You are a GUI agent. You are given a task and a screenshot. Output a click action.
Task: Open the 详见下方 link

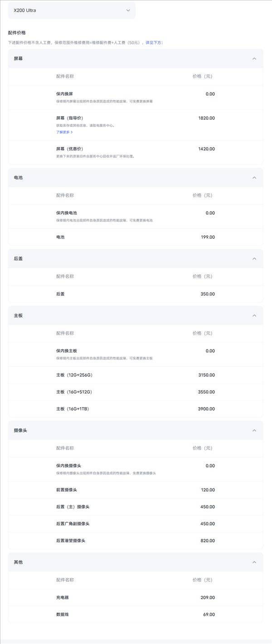[x=154, y=43]
